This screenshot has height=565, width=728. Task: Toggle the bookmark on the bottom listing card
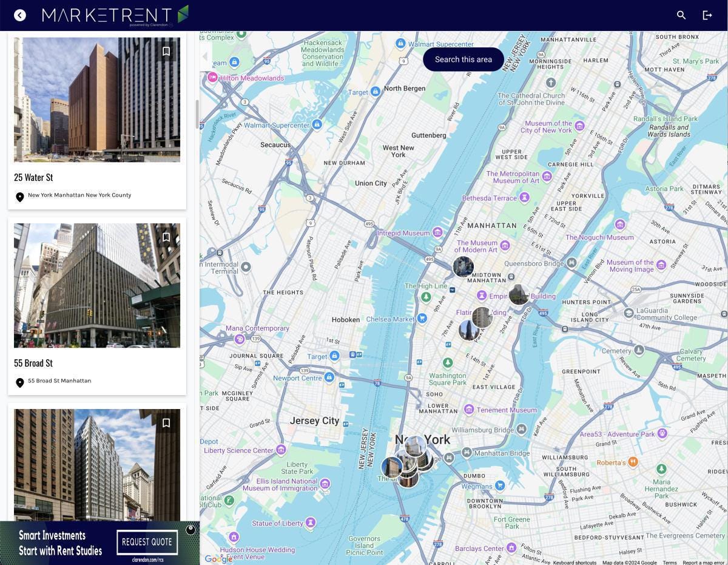point(166,422)
